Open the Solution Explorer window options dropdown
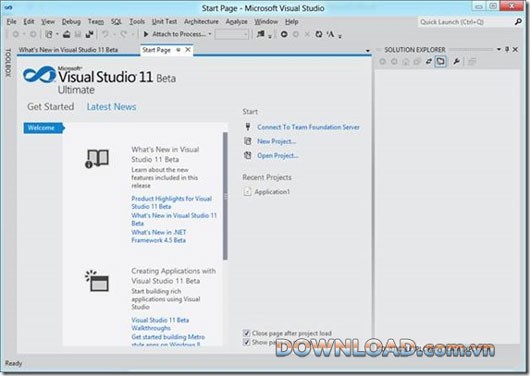Image resolution: width=530 pixels, height=376 pixels. tap(499, 50)
